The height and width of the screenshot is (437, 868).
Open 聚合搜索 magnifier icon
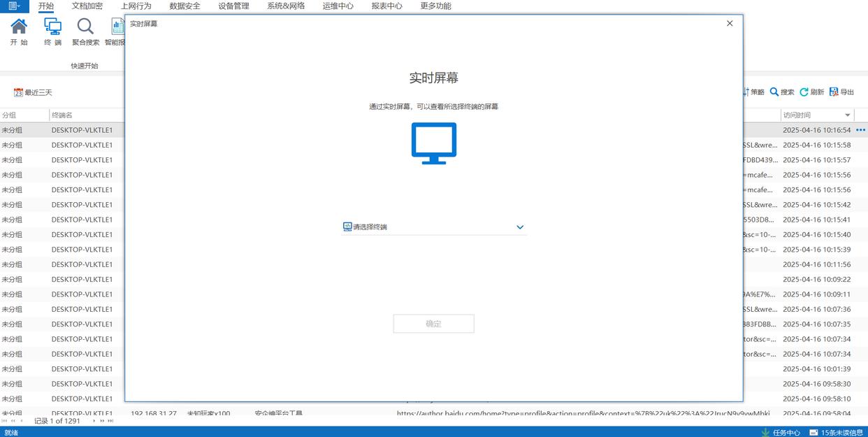[x=85, y=27]
